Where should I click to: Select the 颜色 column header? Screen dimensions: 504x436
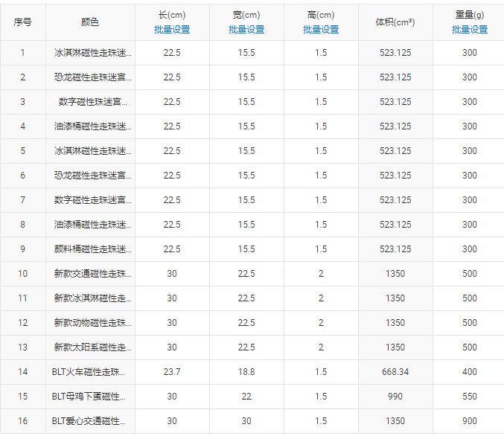click(x=90, y=22)
